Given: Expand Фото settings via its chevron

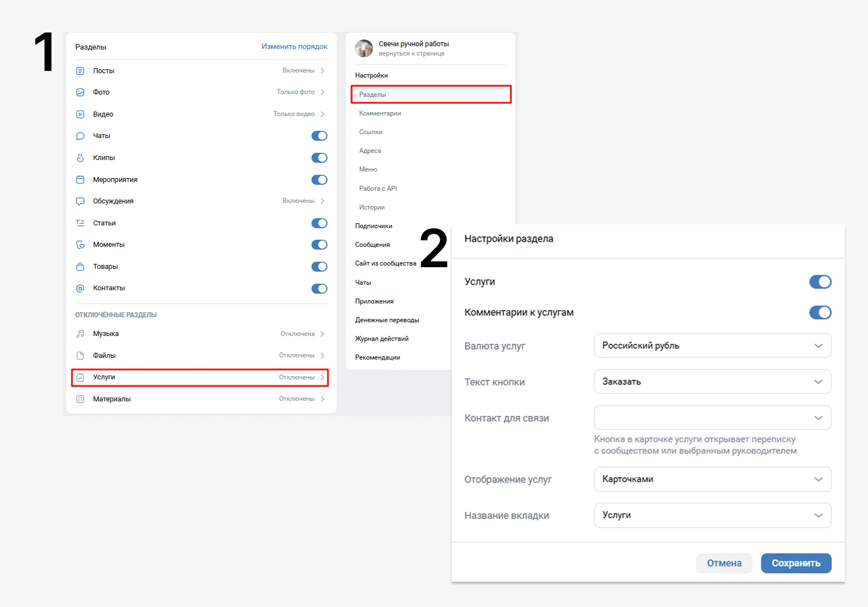Looking at the screenshot, I should (322, 92).
